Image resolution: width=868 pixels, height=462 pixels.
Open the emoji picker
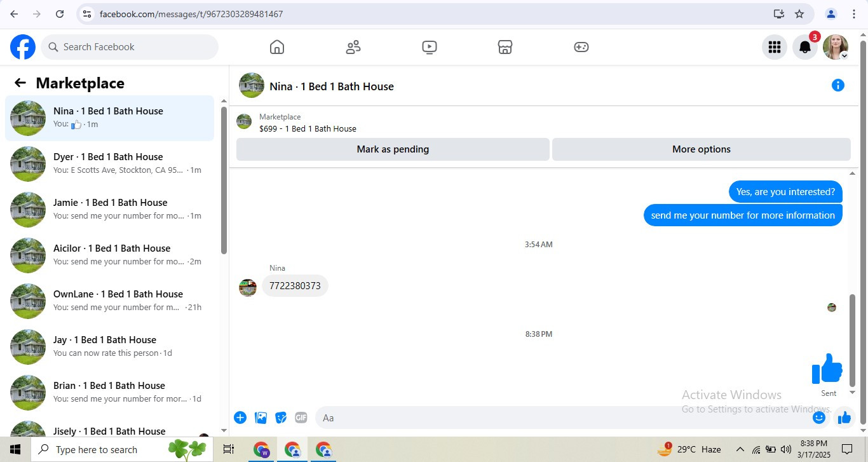pos(819,418)
